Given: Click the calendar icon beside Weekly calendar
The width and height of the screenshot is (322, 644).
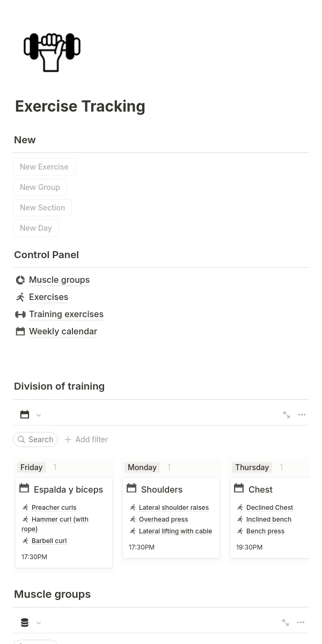Looking at the screenshot, I should point(20,332).
